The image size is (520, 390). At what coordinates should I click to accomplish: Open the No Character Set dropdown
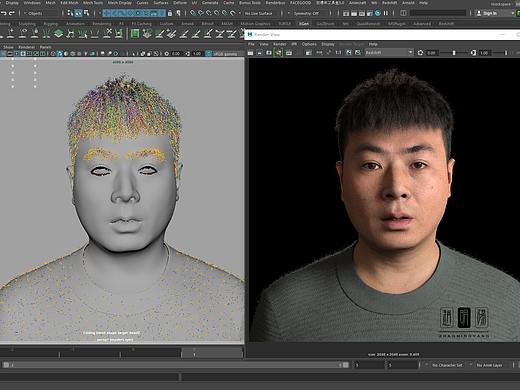tap(447, 365)
